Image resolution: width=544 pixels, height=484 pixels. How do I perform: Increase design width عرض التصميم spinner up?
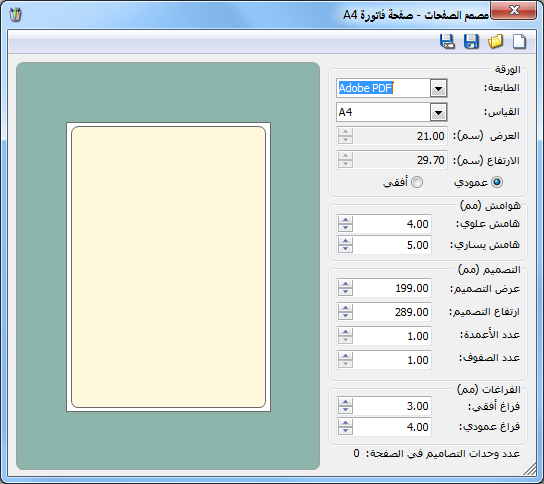click(345, 284)
